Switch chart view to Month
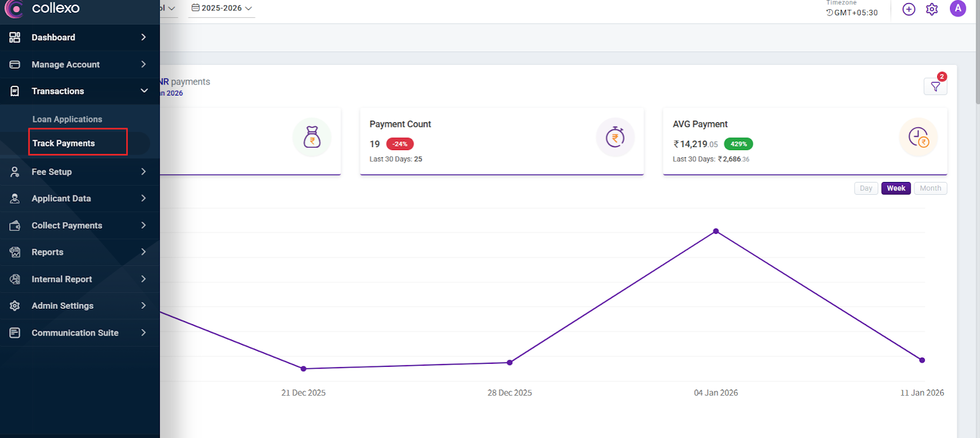 [930, 188]
